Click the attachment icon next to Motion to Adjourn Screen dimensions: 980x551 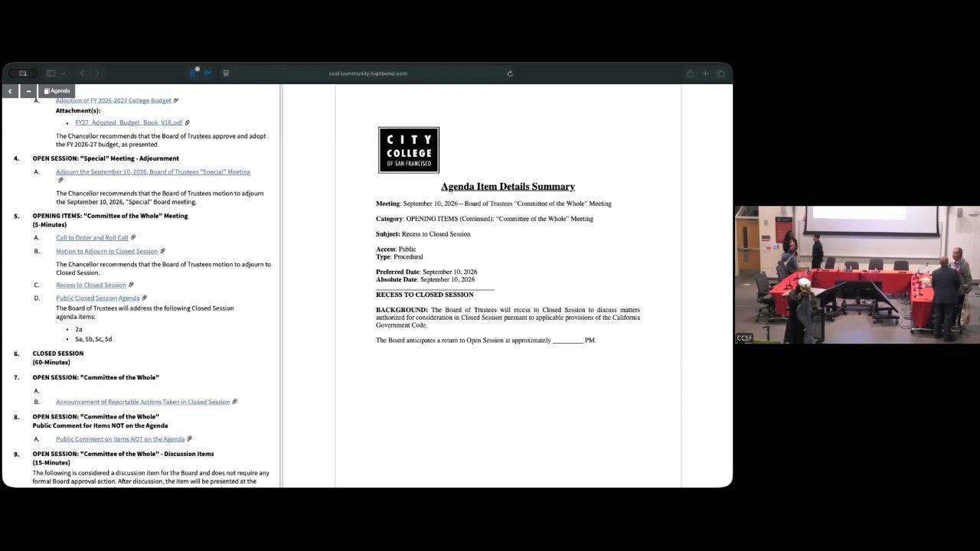[x=162, y=251]
